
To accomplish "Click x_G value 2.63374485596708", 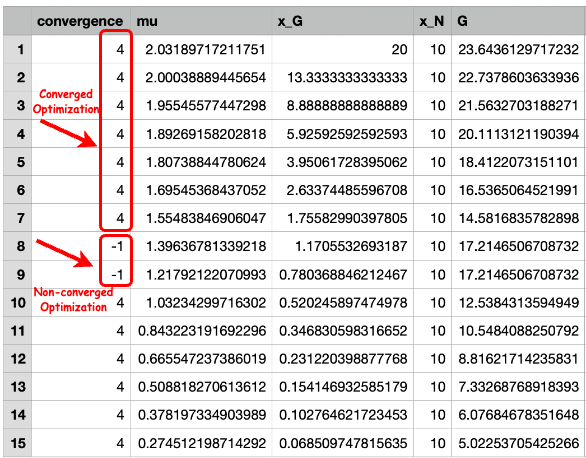I will click(347, 190).
